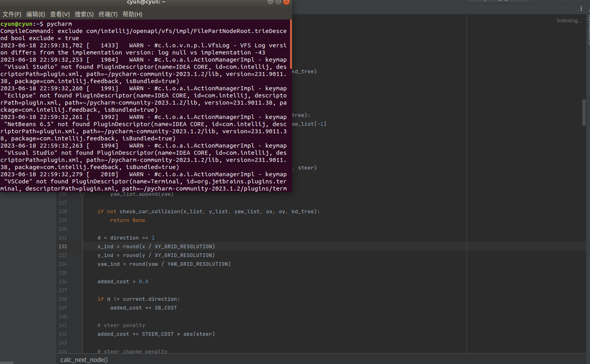This screenshot has width=590, height=364.
Task: Click the 'added_cost += STEER_COST * abs(steer)' line
Action: [x=156, y=334]
